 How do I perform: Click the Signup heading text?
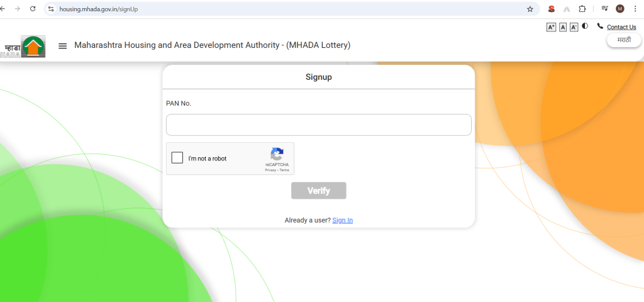319,77
